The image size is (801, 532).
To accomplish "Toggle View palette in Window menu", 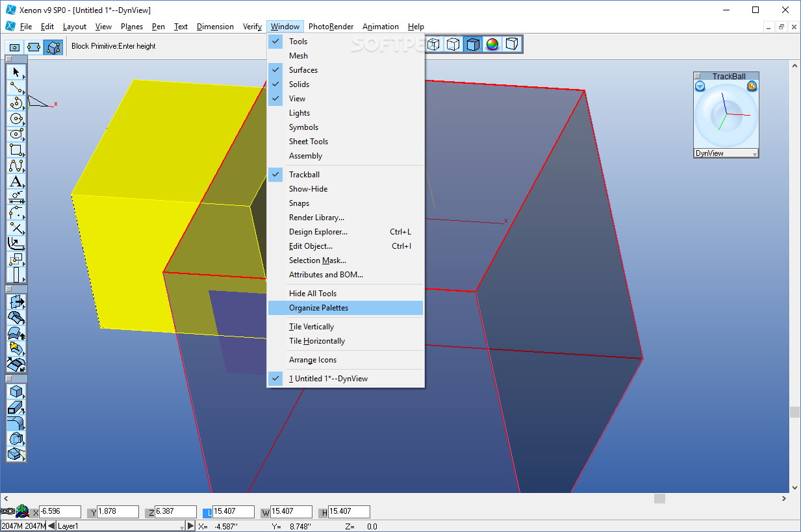I will coord(346,99).
